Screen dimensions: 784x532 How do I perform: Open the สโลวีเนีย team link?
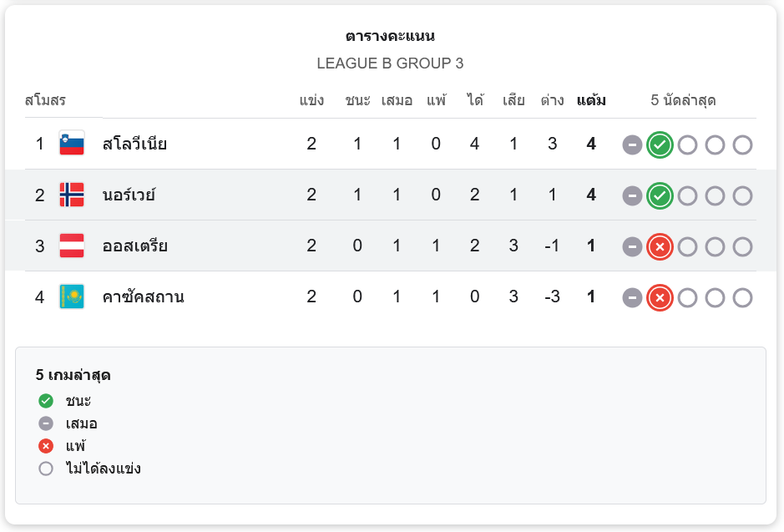(x=134, y=144)
